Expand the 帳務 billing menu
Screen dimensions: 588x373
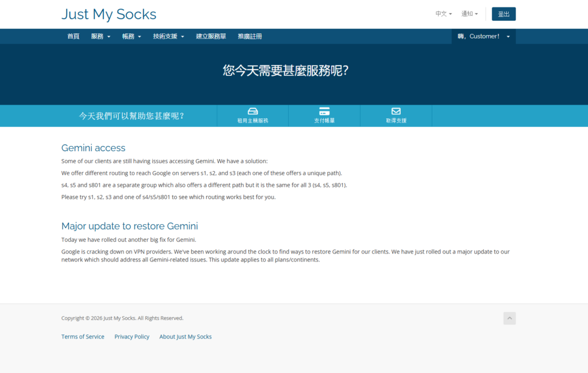(x=131, y=36)
